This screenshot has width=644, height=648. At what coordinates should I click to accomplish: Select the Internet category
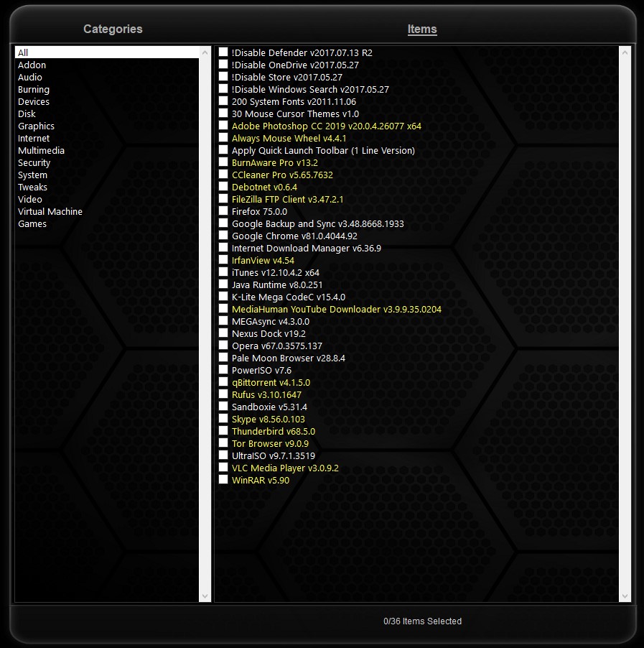click(x=107, y=138)
